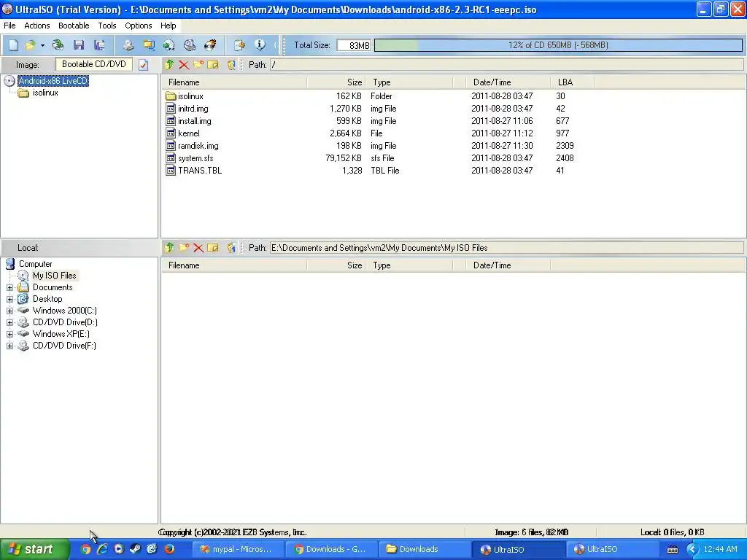The width and height of the screenshot is (747, 560).
Task: Open the Downloads folder taskbar button
Action: 424,549
